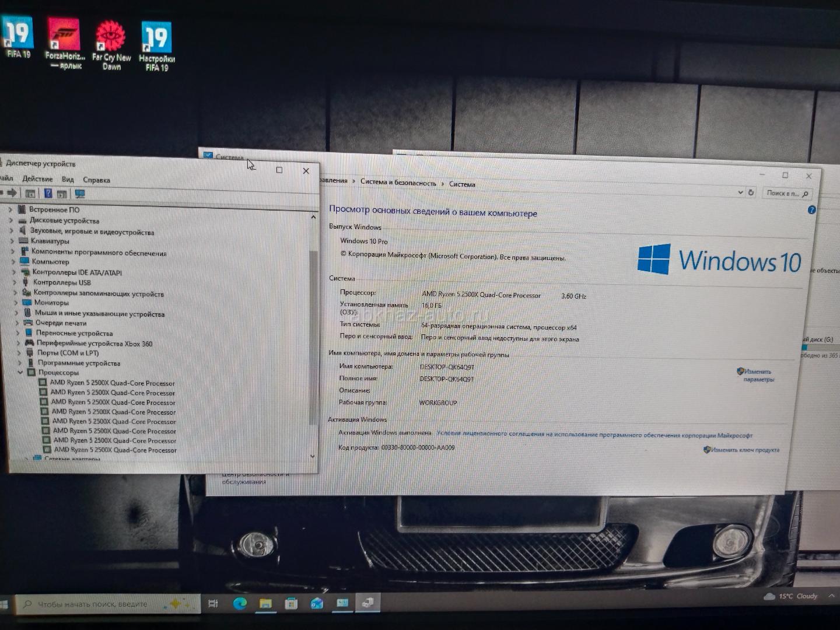This screenshot has height=630, width=840.
Task: Collapse the Процессоры tree node
Action: tap(20, 372)
